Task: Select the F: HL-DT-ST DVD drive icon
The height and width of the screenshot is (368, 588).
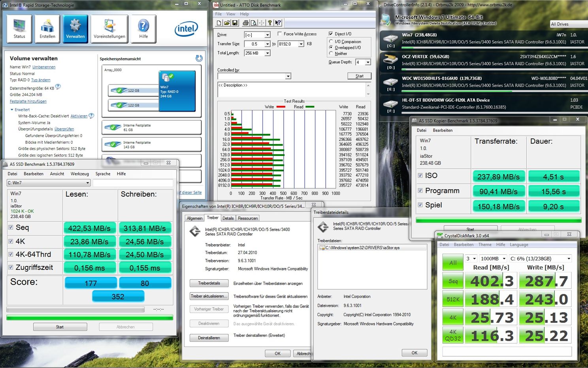Action: 390,104
